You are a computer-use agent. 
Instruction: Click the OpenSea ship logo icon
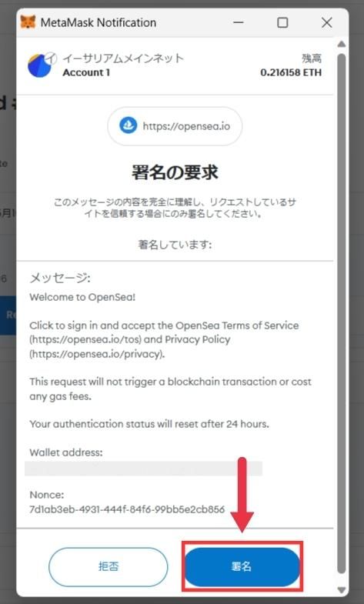point(128,125)
